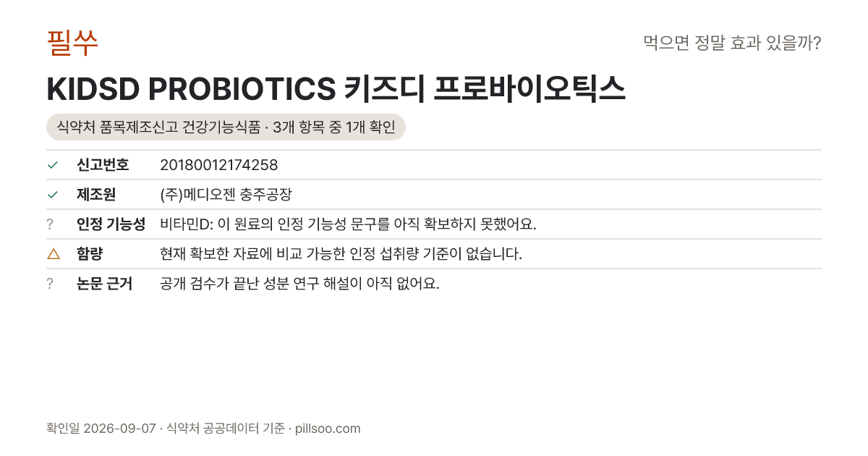The image size is (868, 456).
Task: Click question mark icon beside 논문 근거
Action: point(50,284)
